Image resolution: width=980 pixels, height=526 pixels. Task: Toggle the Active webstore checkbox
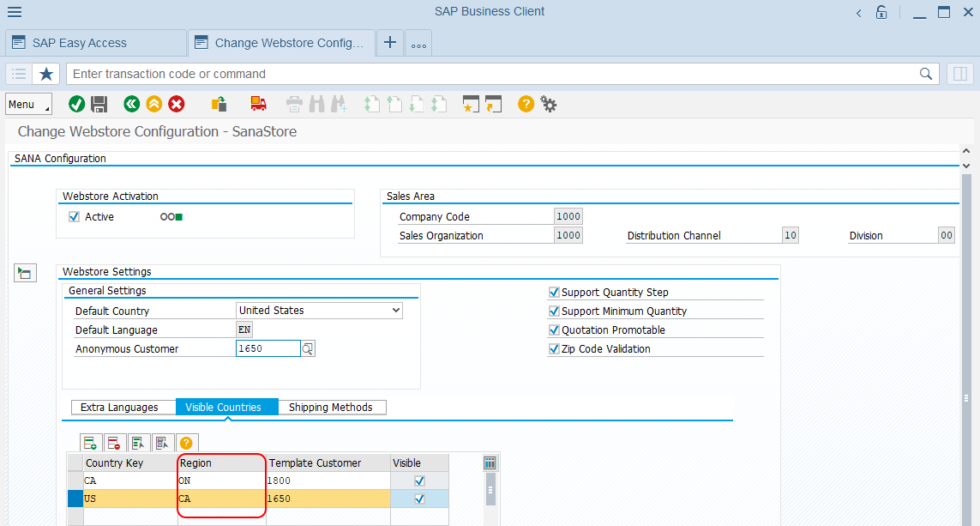coord(75,217)
